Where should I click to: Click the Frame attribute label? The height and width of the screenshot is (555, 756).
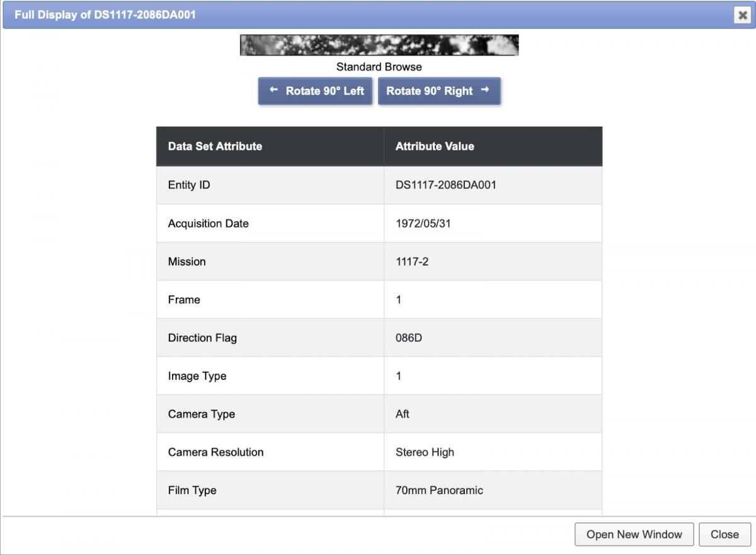click(x=184, y=300)
